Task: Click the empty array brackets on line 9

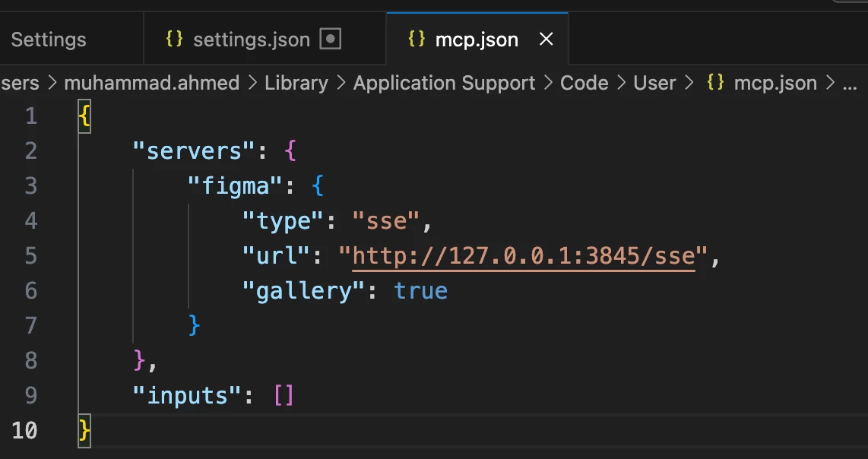Action: point(284,395)
